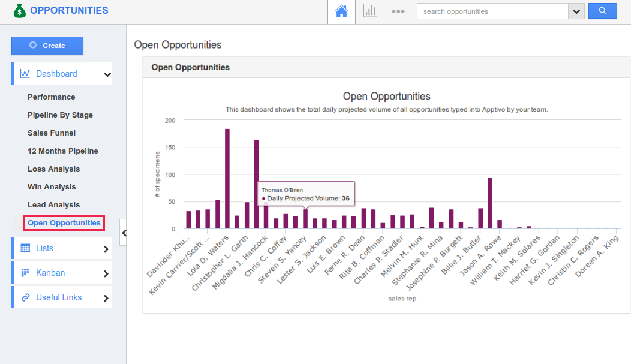631x364 pixels.
Task: Select Pipeline By Stage dashboard
Action: click(60, 115)
